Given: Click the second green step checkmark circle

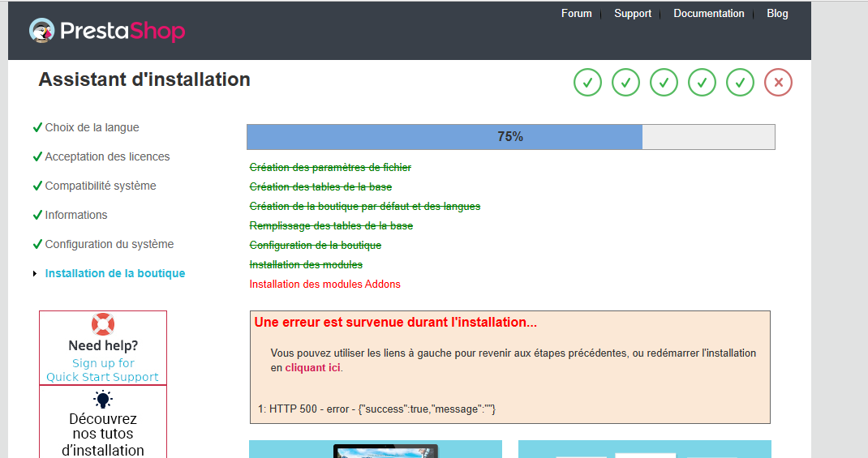Looking at the screenshot, I should (625, 83).
